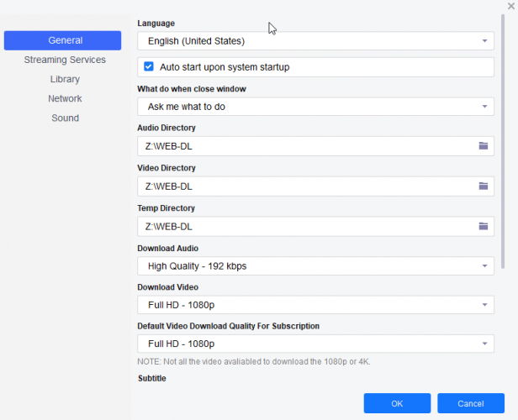Screen dimensions: 518x420
Task: Toggle Auto start upon system startup checkbox
Action: pyautogui.click(x=149, y=66)
